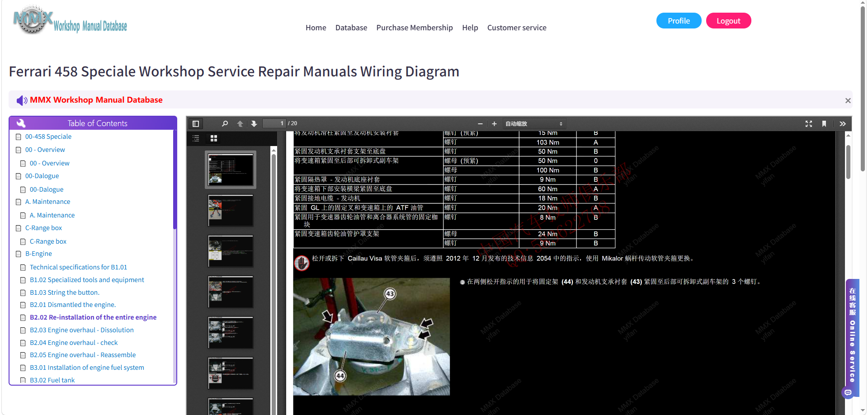The image size is (868, 415).
Task: Select B-Engine section
Action: (x=38, y=254)
